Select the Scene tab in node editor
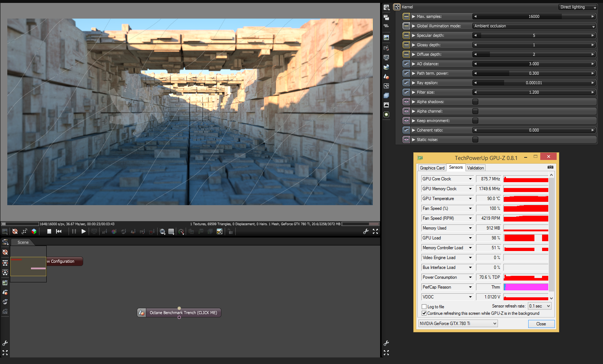Viewport: 603px width, 364px height. click(x=23, y=242)
